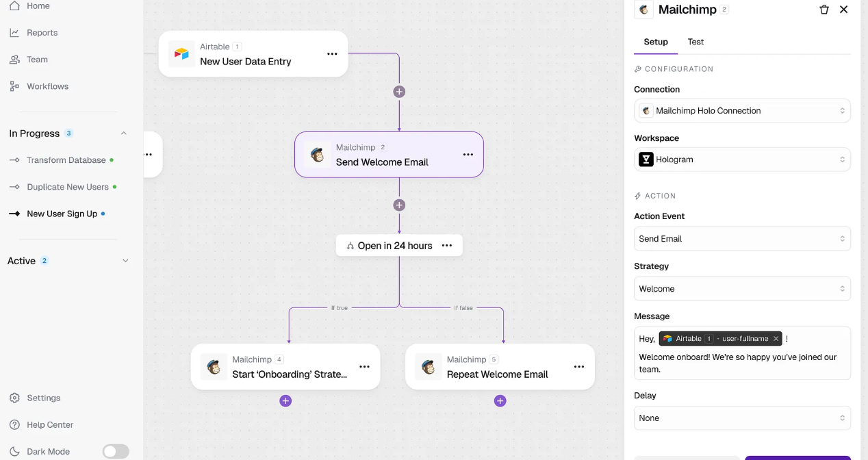Open Reports in the sidebar
868x460 pixels.
(42, 33)
